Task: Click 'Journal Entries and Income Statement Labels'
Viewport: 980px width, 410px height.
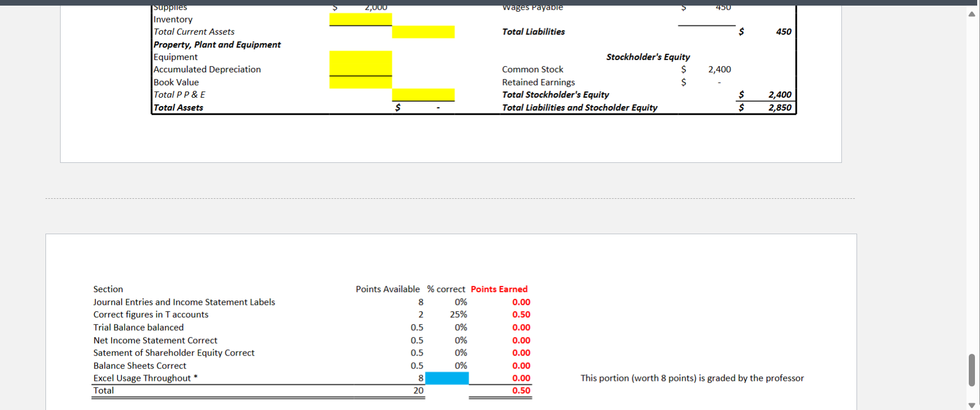Action: coord(184,302)
